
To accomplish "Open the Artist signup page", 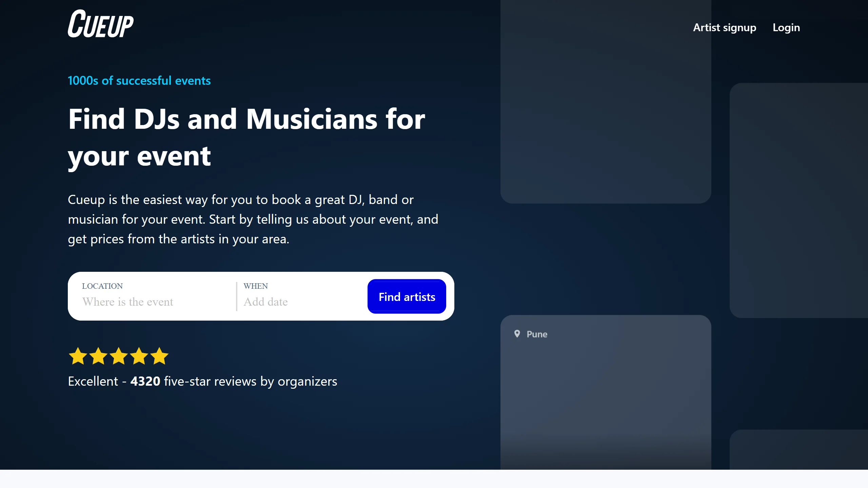I will click(x=724, y=27).
